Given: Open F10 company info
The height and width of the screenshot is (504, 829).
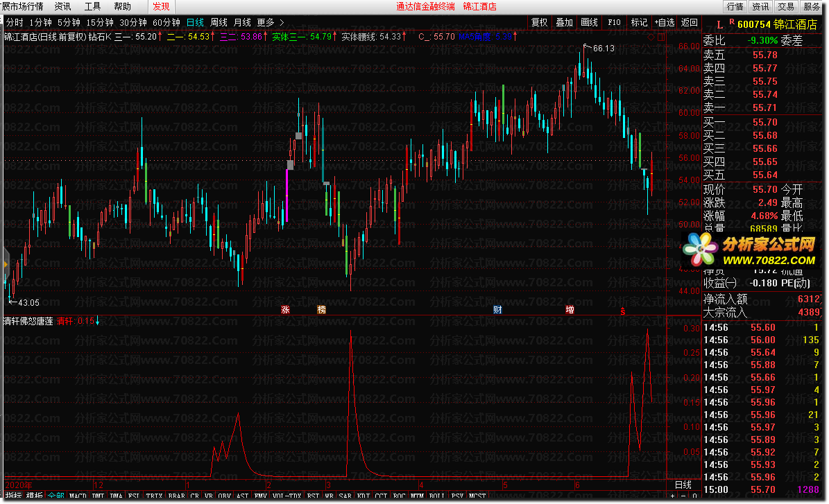Looking at the screenshot, I should (614, 22).
